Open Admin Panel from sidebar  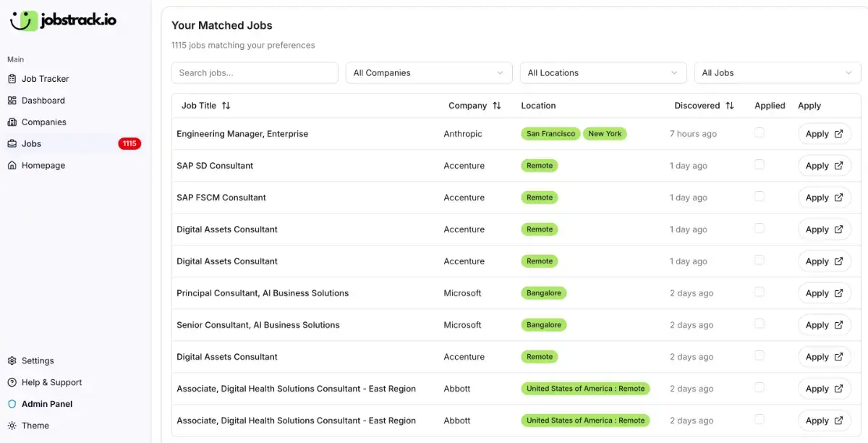(75, 405)
